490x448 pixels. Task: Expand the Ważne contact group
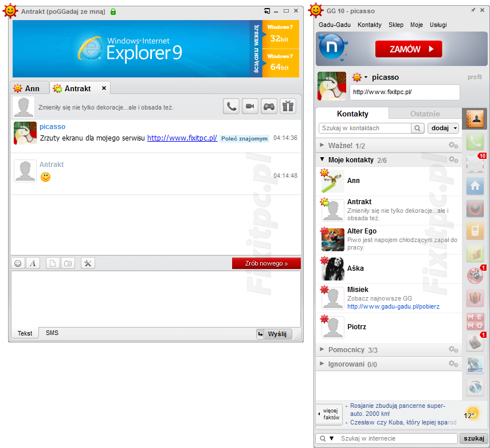322,145
